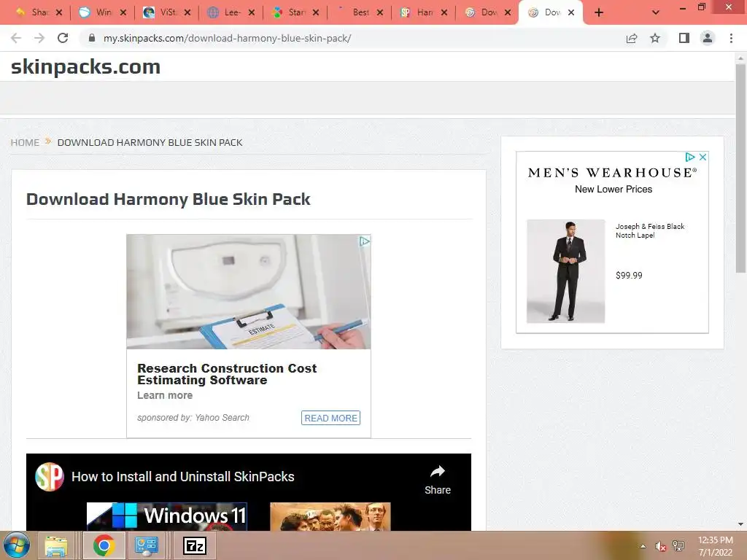This screenshot has width=747, height=560.
Task: Open a new browser tab
Action: point(599,13)
